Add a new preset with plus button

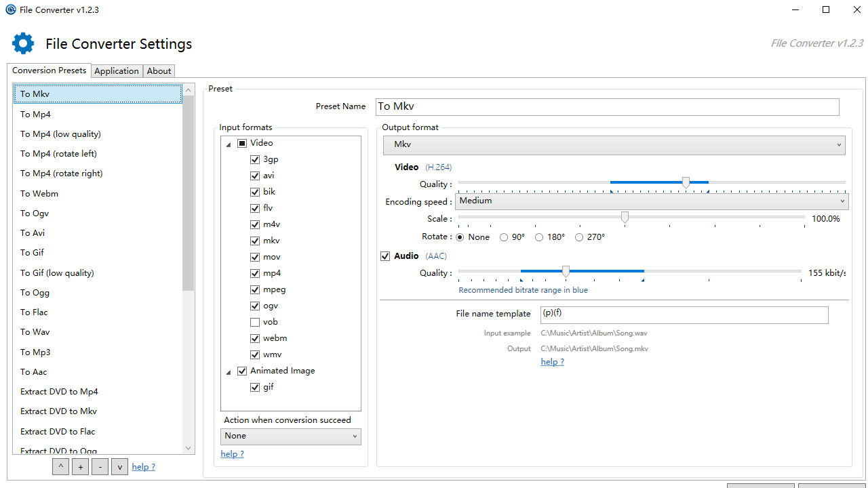pyautogui.click(x=80, y=466)
